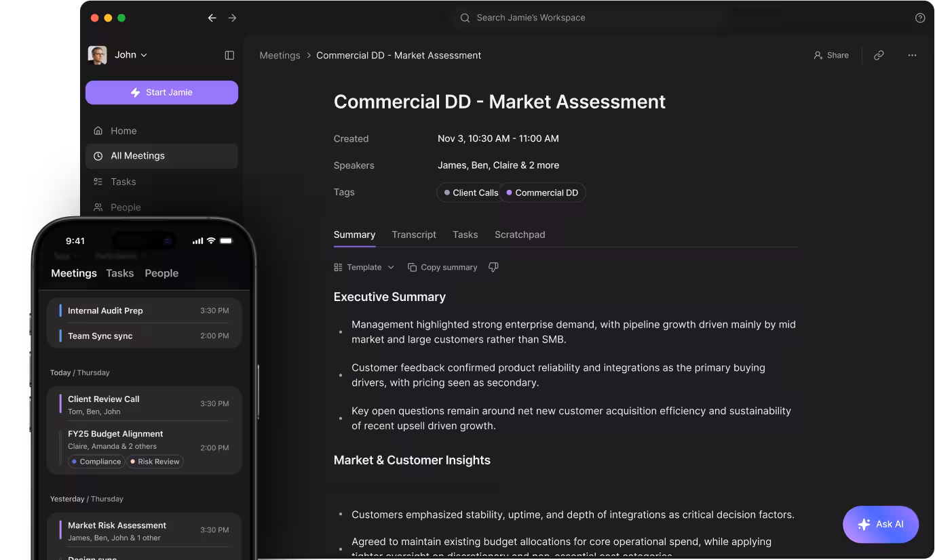Click the thumbs down feedback icon
The width and height of the screenshot is (935, 560).
pos(493,267)
